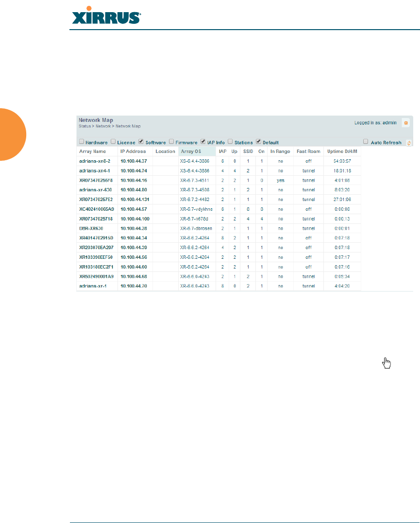Open array XR07347025718
This screenshot has height=523, width=420.
click(x=96, y=219)
